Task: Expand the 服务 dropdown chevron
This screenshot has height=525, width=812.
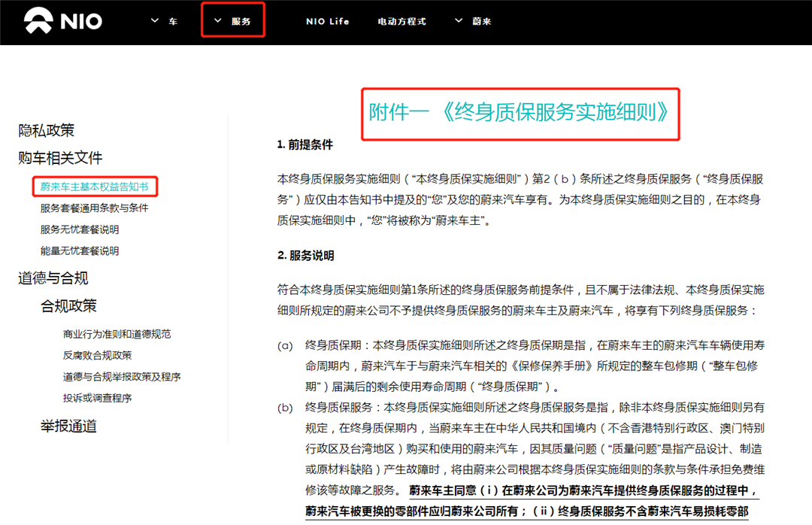Action: tap(218, 21)
